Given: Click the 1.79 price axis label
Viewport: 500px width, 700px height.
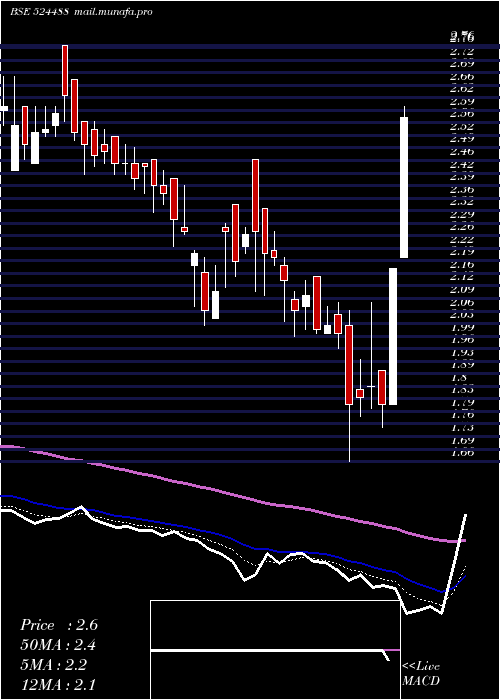Looking at the screenshot, I should click(x=462, y=403).
